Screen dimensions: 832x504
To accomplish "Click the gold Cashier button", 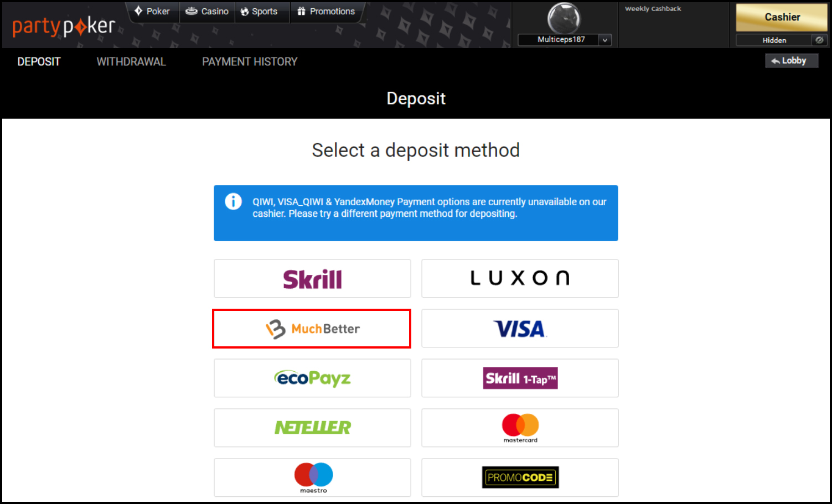I will click(782, 17).
